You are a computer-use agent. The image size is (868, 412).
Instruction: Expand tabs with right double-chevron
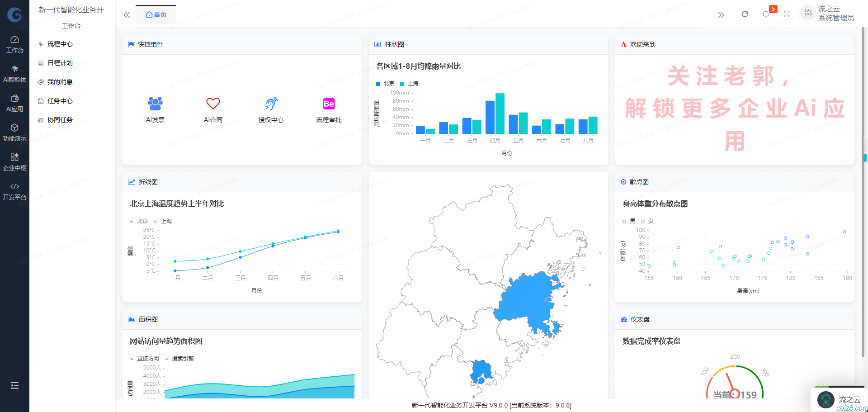pos(721,15)
